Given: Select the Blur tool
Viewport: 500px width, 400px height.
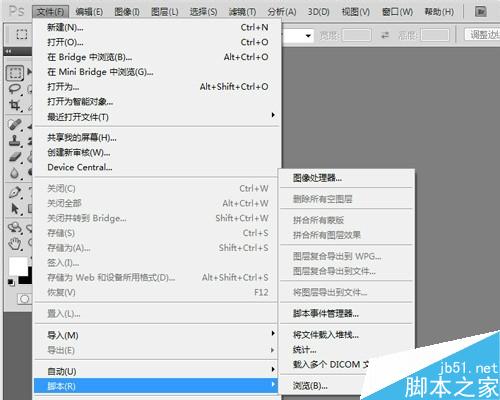Looking at the screenshot, I should [15, 173].
